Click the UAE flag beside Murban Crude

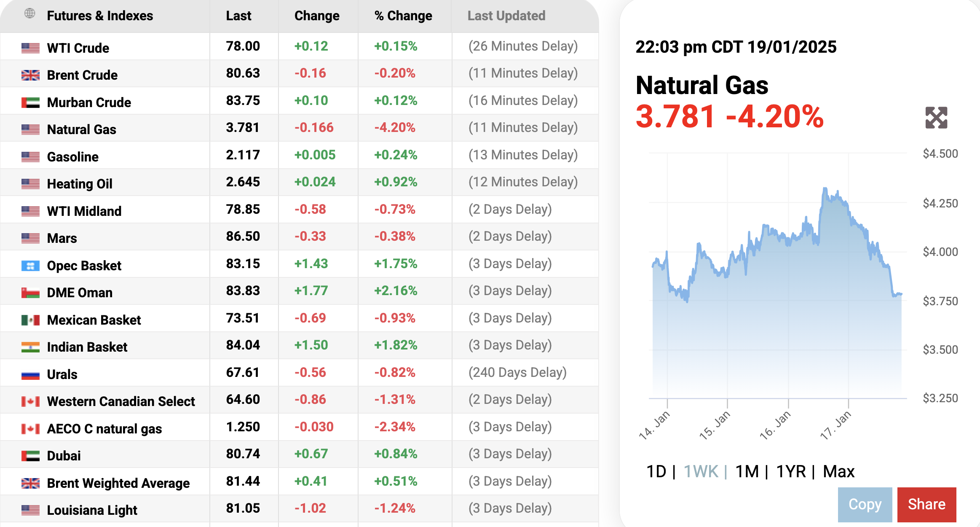pos(30,102)
